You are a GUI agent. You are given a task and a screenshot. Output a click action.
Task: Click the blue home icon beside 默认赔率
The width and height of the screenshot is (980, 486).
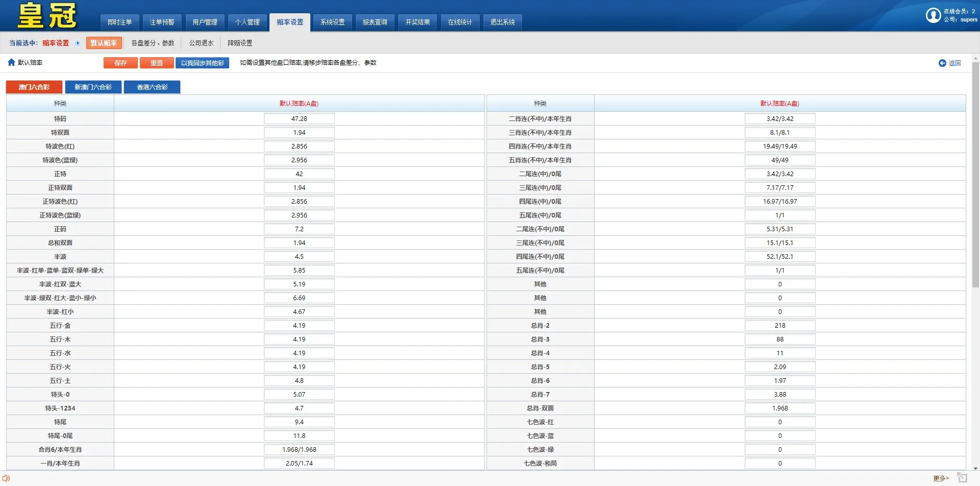(x=11, y=62)
